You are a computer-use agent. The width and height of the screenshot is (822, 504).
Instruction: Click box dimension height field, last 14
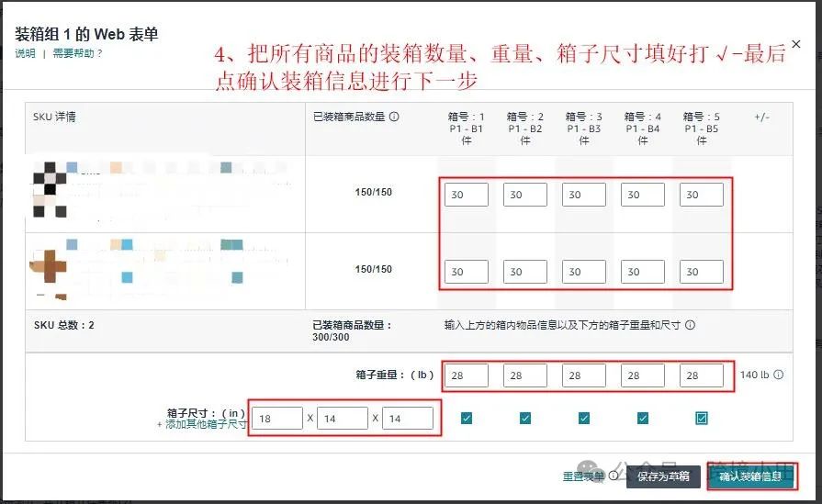408,419
